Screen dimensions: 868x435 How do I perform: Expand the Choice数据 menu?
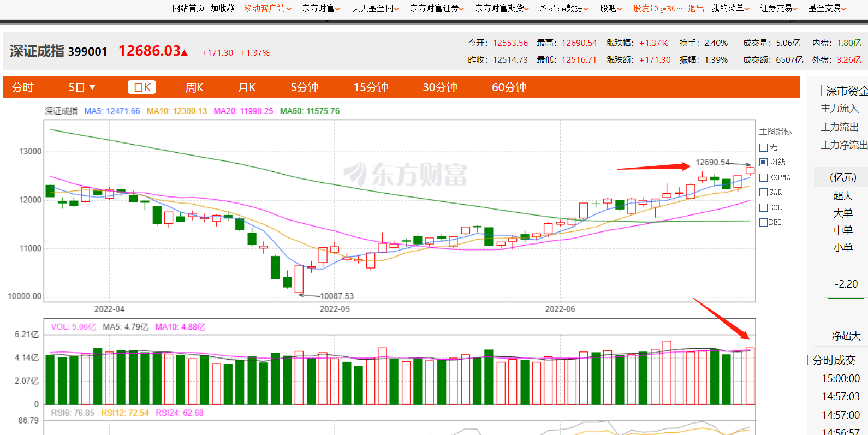[564, 8]
